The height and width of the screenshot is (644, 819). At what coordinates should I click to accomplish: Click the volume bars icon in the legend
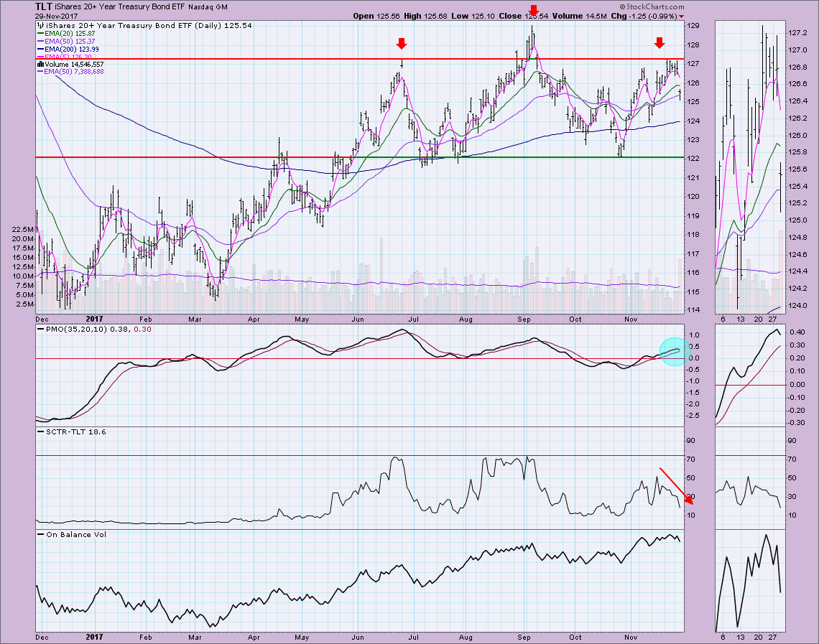click(x=40, y=64)
